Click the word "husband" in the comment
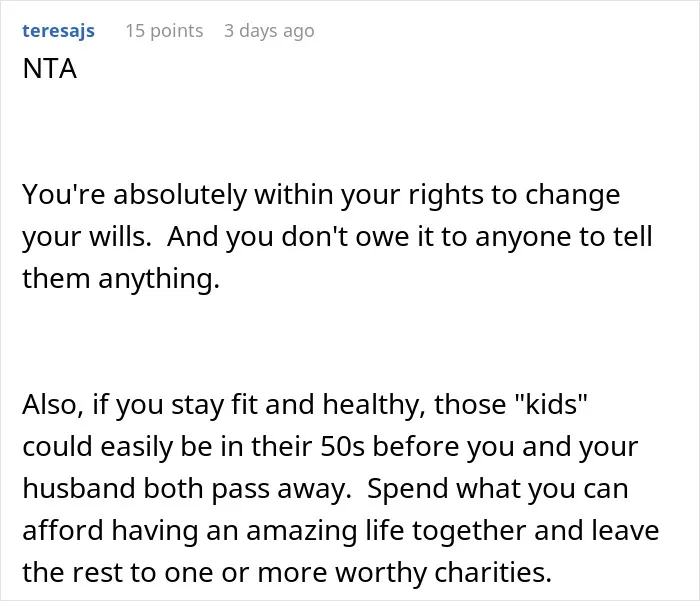This screenshot has width=700, height=601. point(79,488)
